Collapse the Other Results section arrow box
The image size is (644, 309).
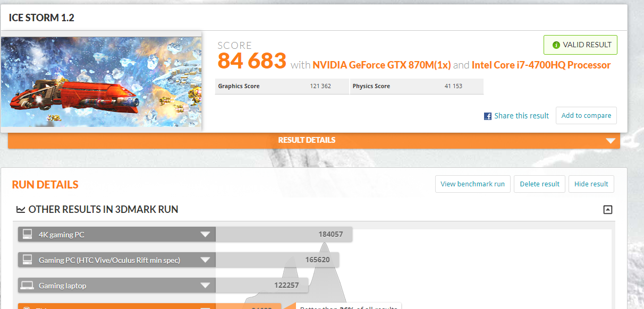pyautogui.click(x=608, y=210)
